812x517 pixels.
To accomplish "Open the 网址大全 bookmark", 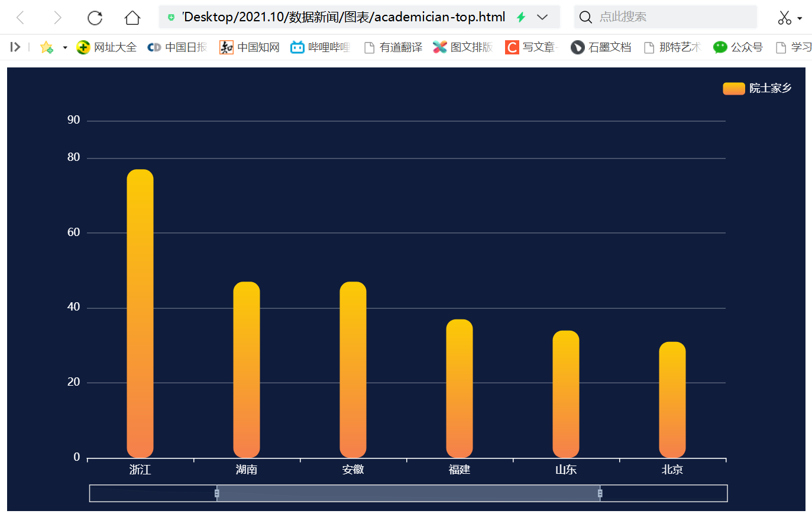I will click(106, 47).
